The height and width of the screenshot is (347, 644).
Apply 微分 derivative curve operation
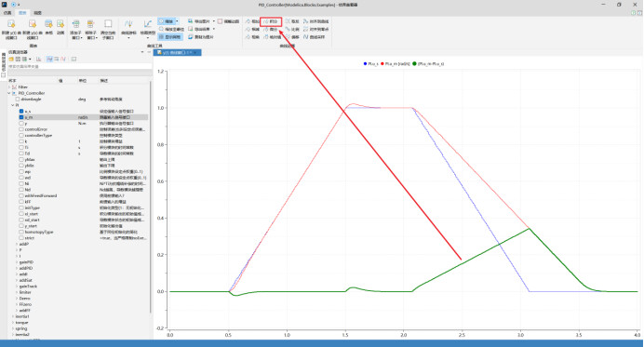pyautogui.click(x=271, y=29)
